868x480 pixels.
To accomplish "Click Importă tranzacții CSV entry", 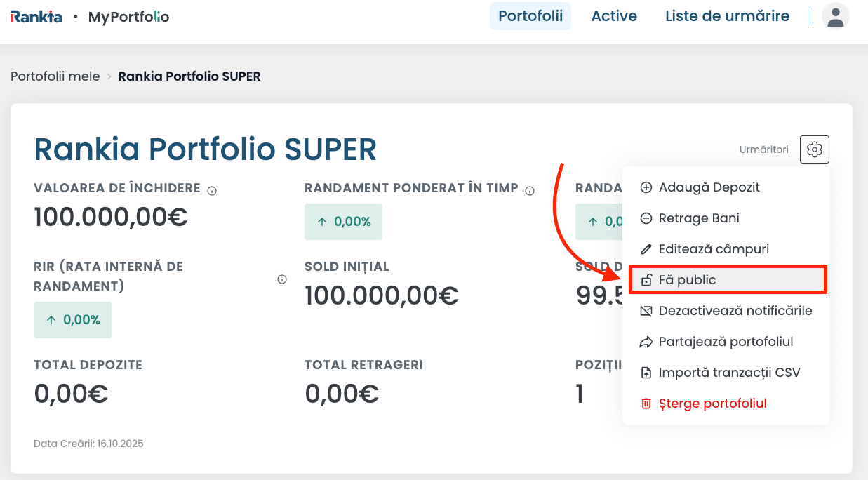I will pyautogui.click(x=729, y=373).
